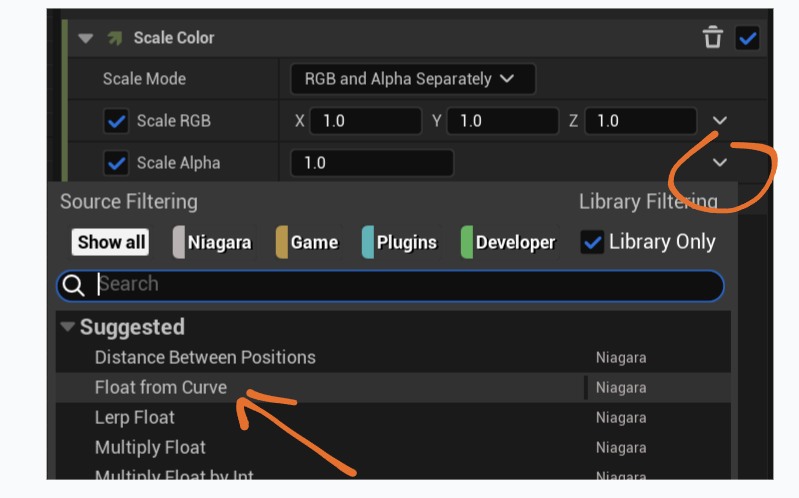The width and height of the screenshot is (799, 498).
Task: Open the Scale RGB dropdown arrow
Action: 720,121
